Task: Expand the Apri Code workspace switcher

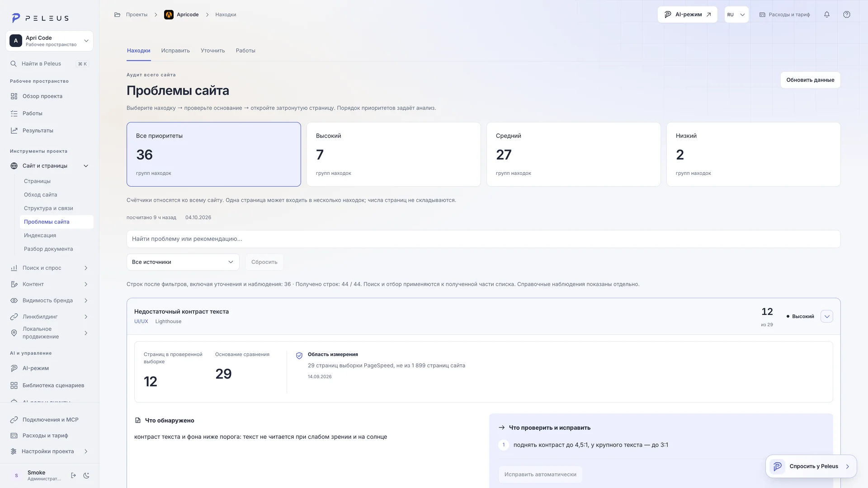Action: (49, 41)
